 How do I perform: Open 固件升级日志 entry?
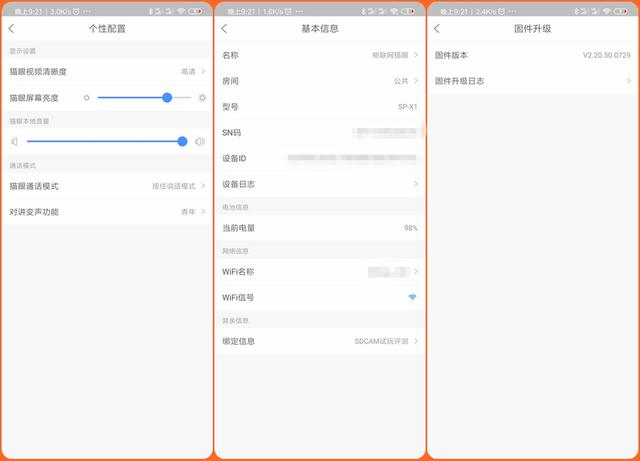531,81
